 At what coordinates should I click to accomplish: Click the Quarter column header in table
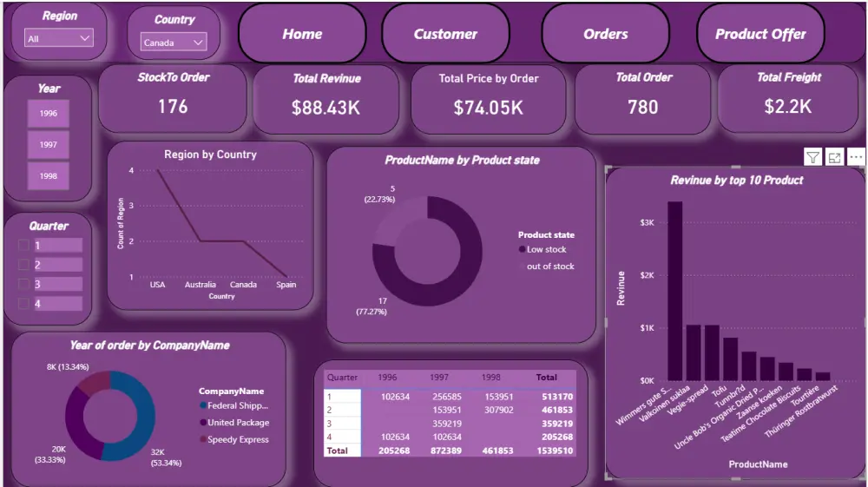click(x=342, y=378)
